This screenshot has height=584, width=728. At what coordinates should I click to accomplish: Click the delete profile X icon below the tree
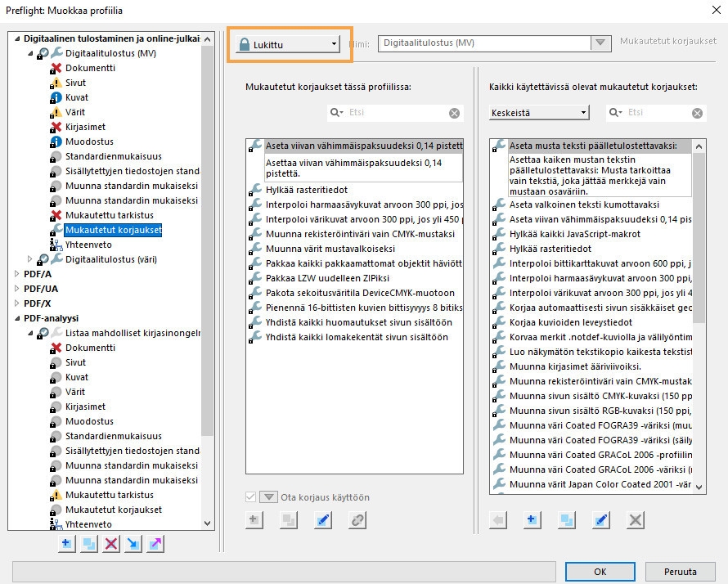(x=111, y=545)
